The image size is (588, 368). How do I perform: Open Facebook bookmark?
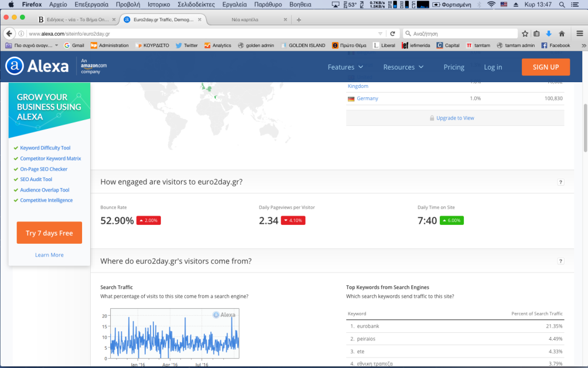[556, 45]
